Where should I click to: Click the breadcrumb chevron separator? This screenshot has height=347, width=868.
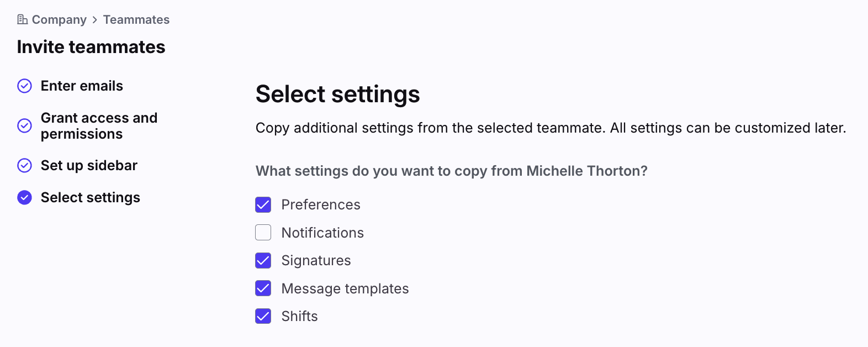point(95,20)
